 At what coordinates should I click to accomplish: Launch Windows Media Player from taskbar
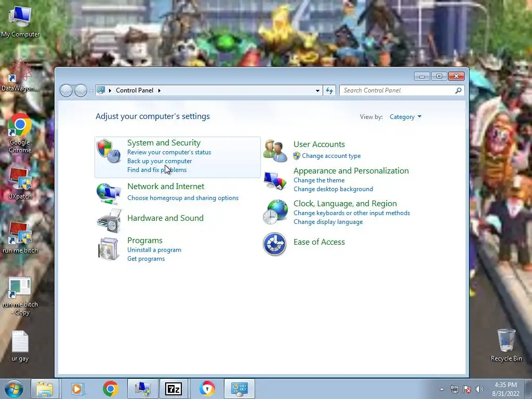coord(77,389)
